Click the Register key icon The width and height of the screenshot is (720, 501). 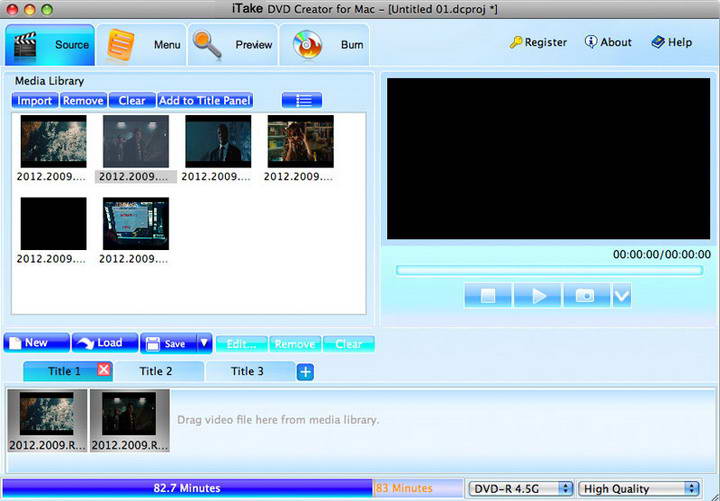516,42
